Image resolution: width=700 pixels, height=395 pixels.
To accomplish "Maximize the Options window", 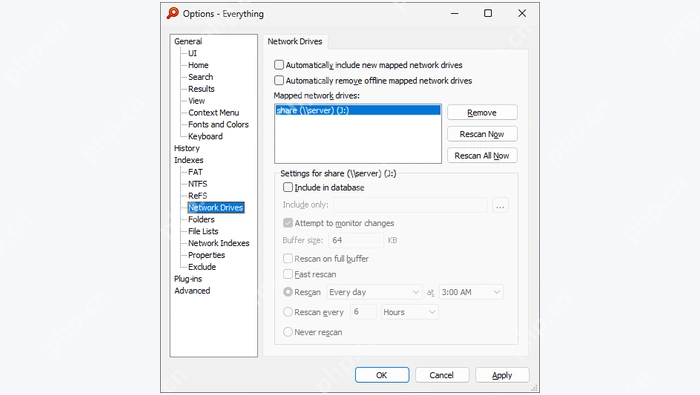I will [488, 13].
